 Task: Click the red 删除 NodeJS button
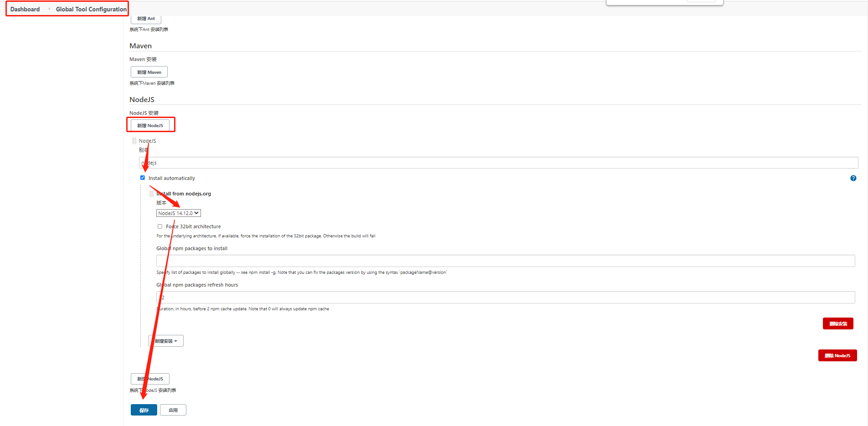tap(837, 355)
